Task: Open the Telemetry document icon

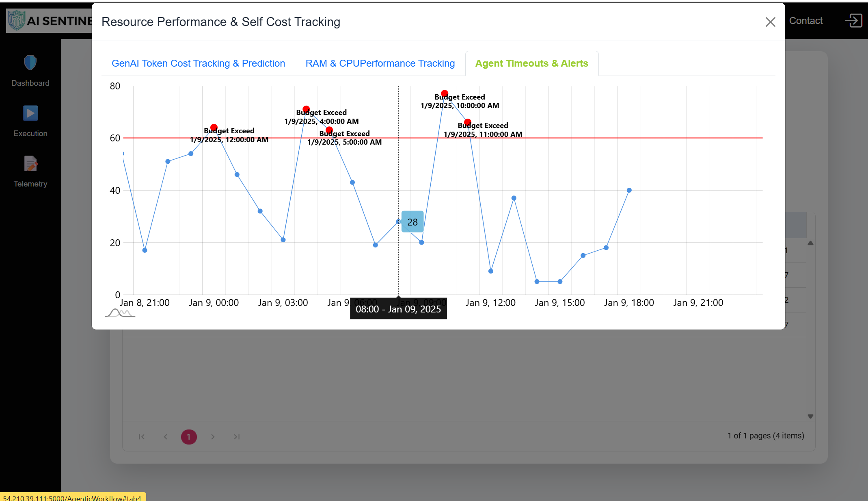Action: tap(30, 164)
